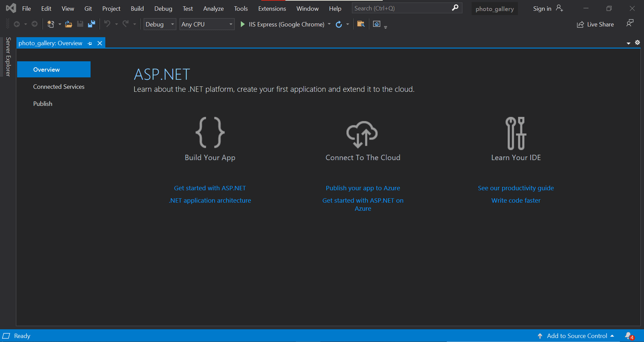Click the Open File folder icon
Viewport: 644px width, 342px height.
click(68, 24)
